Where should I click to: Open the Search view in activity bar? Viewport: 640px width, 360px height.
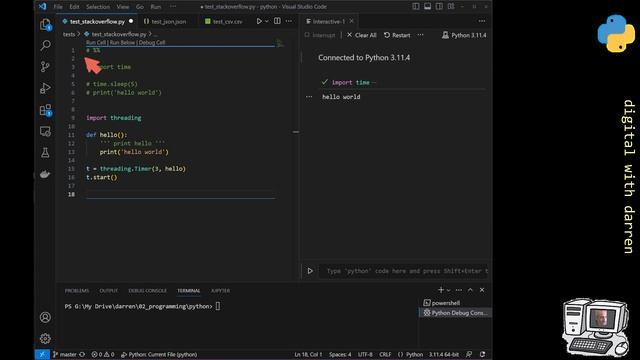tap(45, 45)
